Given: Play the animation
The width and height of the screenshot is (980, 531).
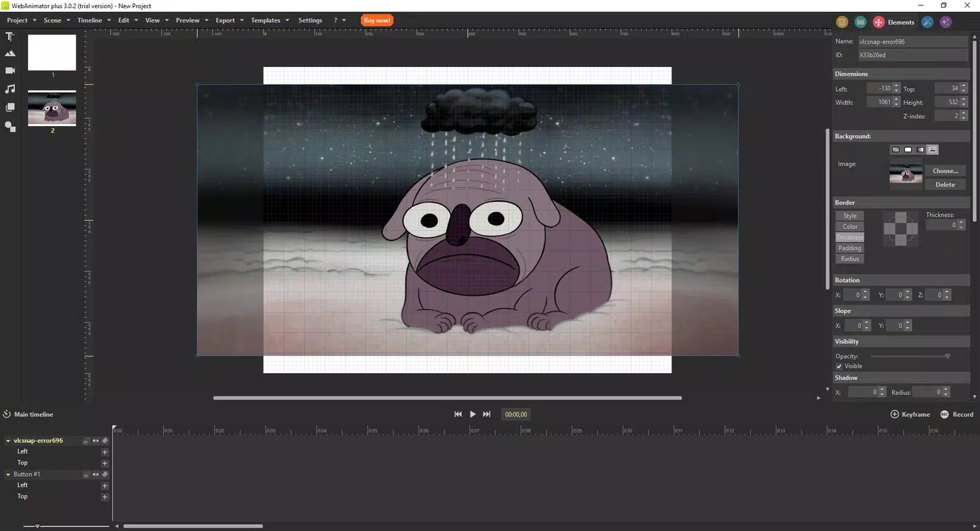Looking at the screenshot, I should [472, 414].
